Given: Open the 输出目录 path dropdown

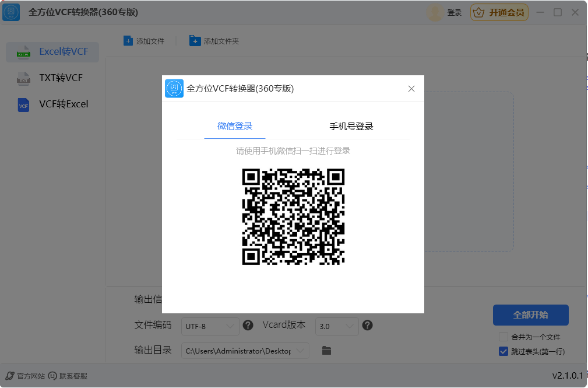Looking at the screenshot, I should (x=245, y=351).
